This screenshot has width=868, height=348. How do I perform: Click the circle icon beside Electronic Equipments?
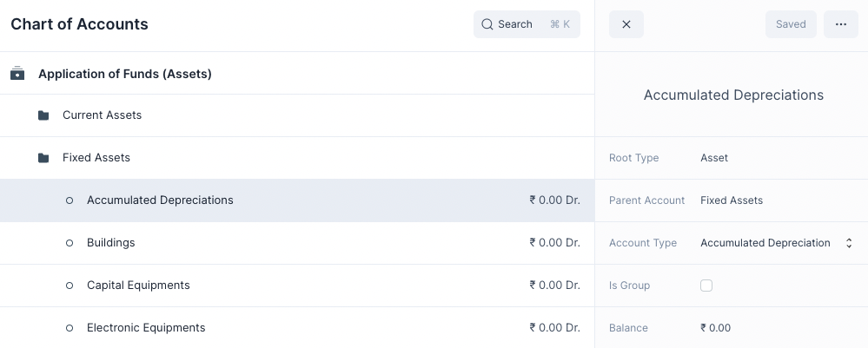[x=70, y=328]
